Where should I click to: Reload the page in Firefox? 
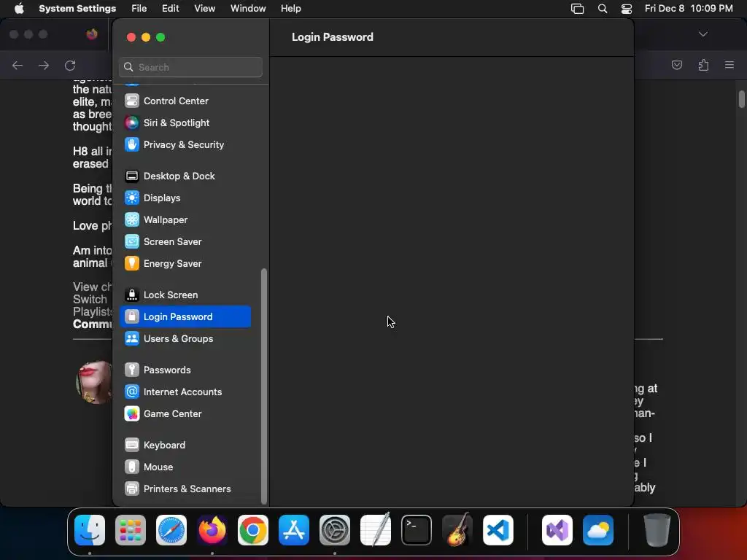tap(70, 65)
